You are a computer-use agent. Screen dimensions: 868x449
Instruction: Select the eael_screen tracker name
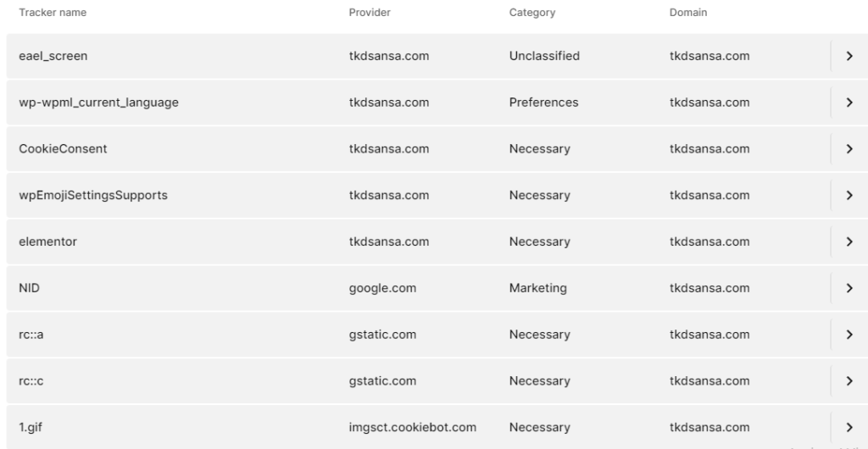(53, 56)
